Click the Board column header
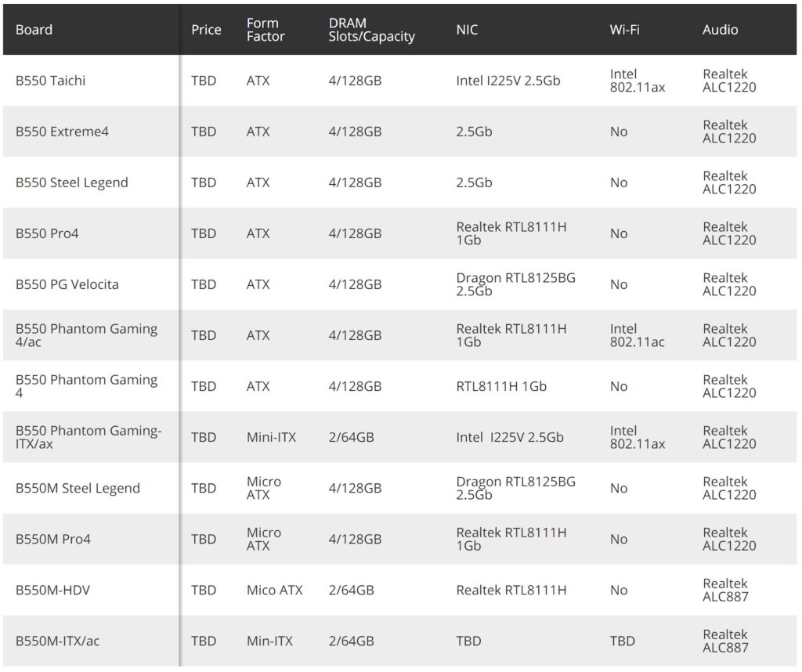 point(34,30)
